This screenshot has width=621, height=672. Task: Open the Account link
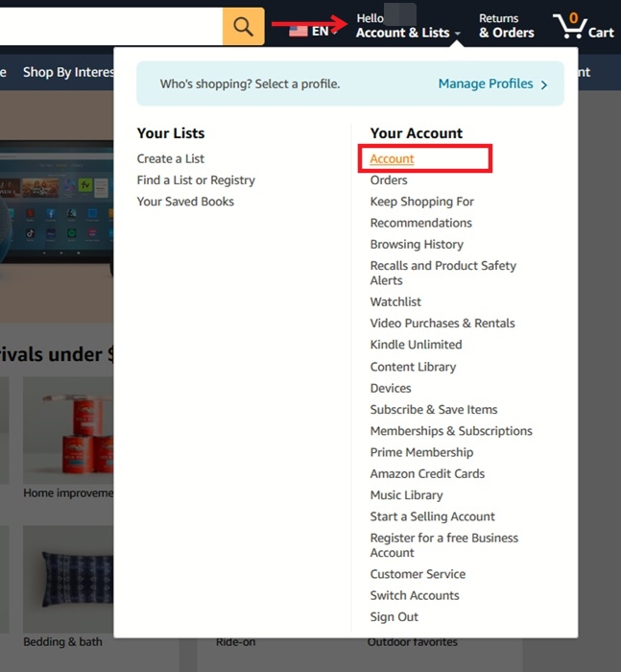coord(392,158)
